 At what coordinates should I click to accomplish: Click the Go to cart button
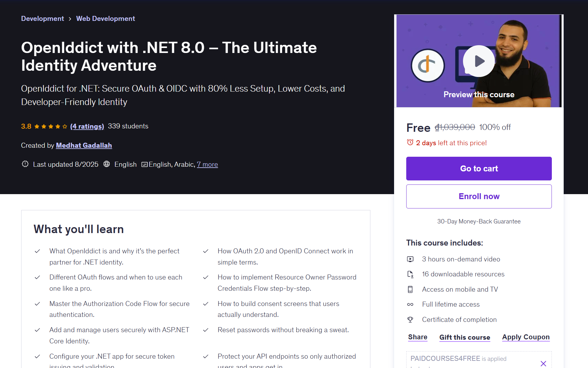(479, 168)
